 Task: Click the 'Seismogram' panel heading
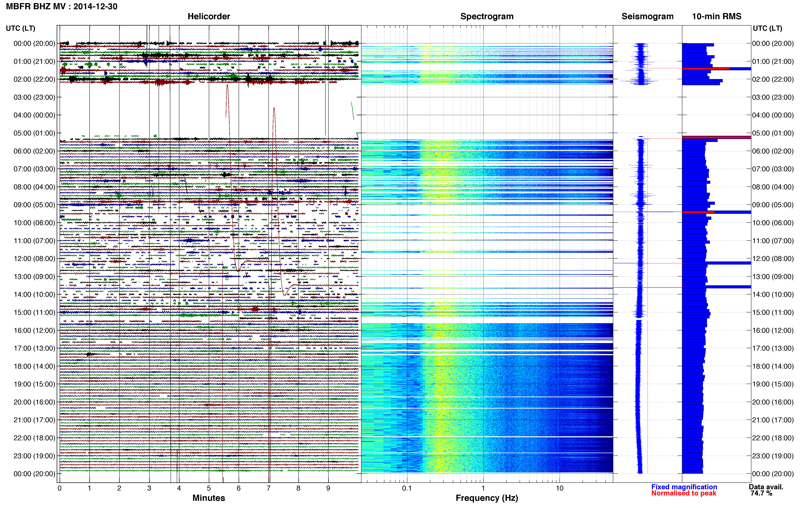647,16
